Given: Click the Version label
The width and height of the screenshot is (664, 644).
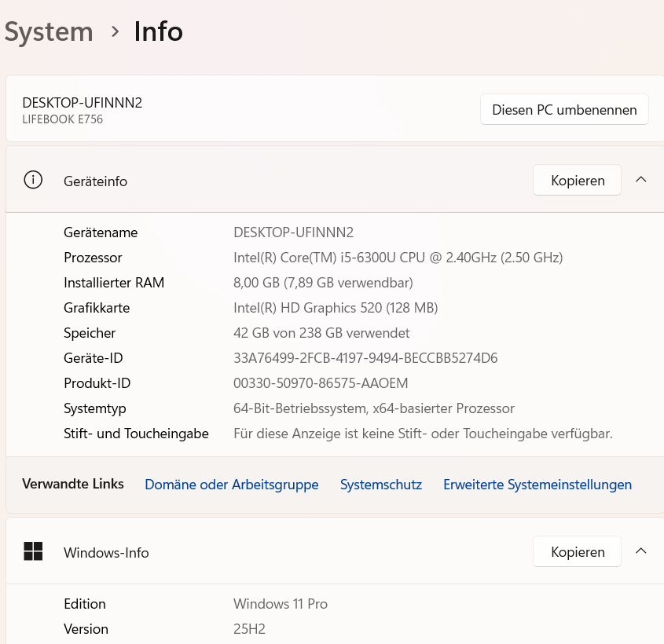Looking at the screenshot, I should point(86,629).
